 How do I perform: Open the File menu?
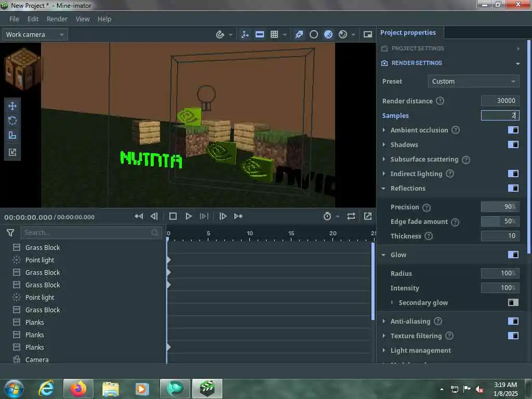pos(14,19)
